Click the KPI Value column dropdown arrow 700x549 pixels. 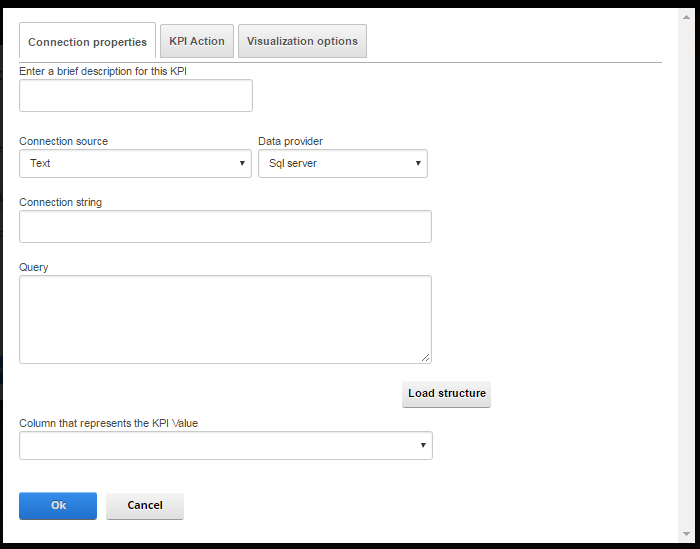423,445
